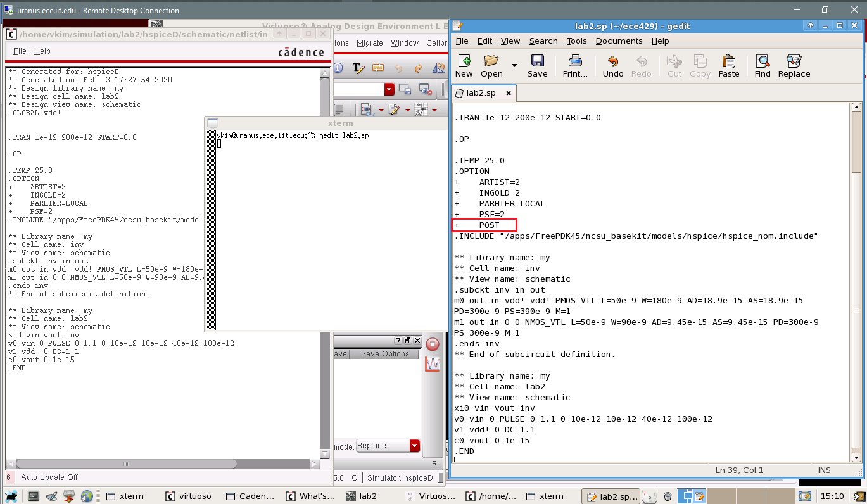Viewport: 867px width, 504px height.
Task: Click the Paste icon in gedit
Action: tap(729, 66)
